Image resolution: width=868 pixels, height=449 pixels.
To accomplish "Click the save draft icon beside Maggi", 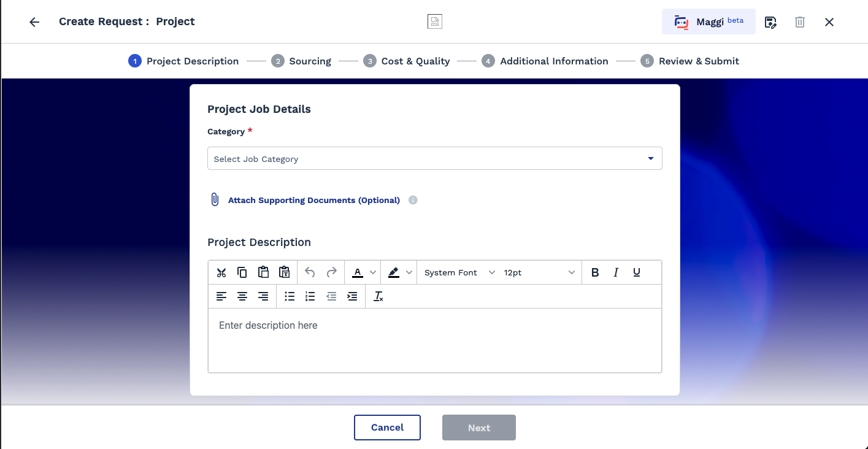I will click(x=770, y=22).
